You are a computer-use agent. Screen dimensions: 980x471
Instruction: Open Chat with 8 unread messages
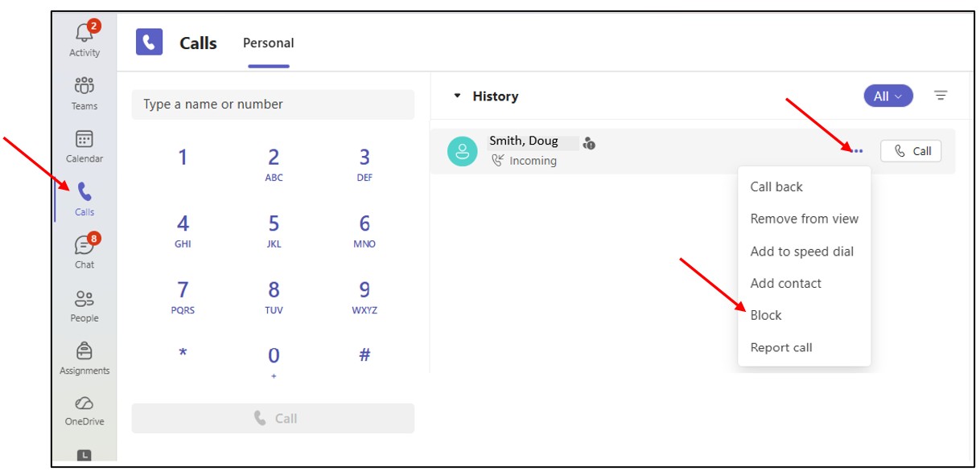(x=84, y=252)
